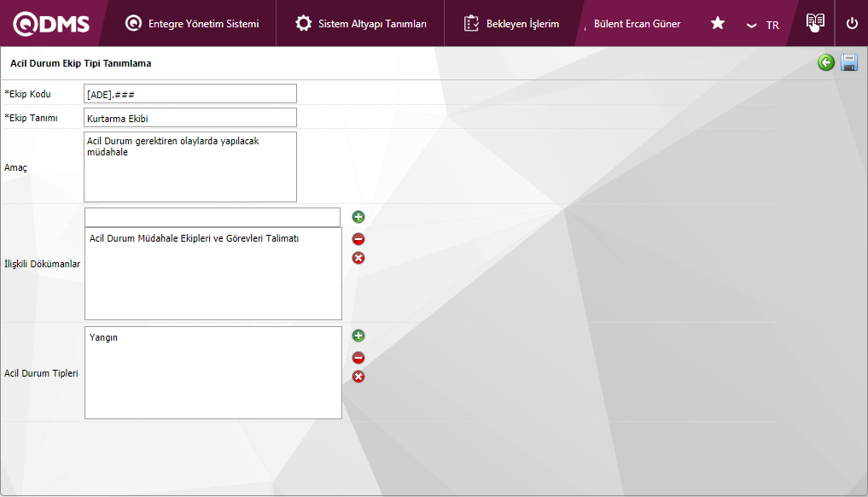Click the user name Bülent Ercan Güner
The height and width of the screenshot is (497, 868).
pyautogui.click(x=638, y=24)
